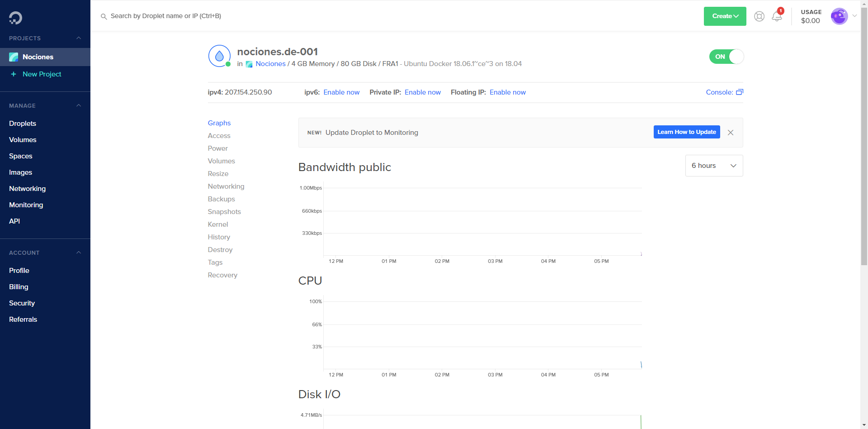This screenshot has height=429, width=868.
Task: Open the support lifebuoy icon
Action: (x=759, y=16)
